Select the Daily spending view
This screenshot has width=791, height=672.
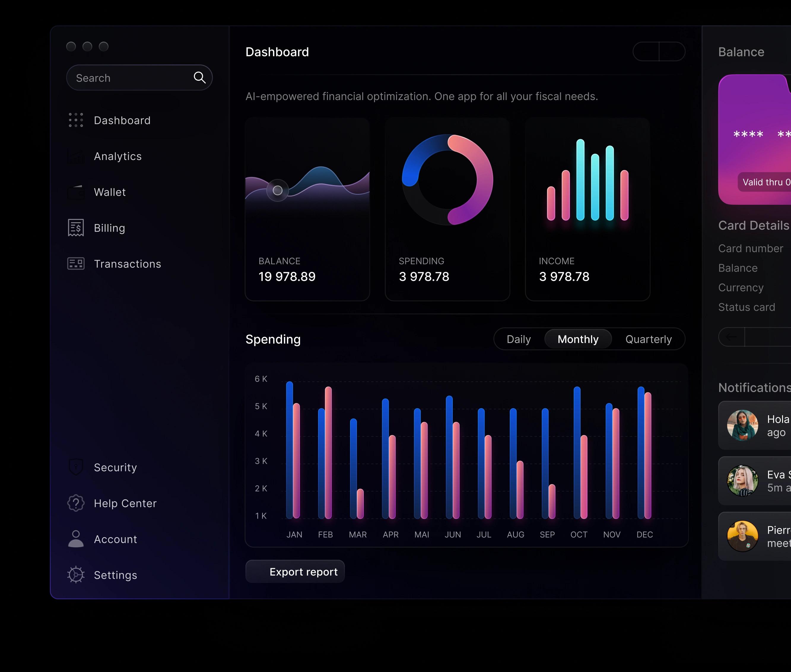[x=519, y=339]
